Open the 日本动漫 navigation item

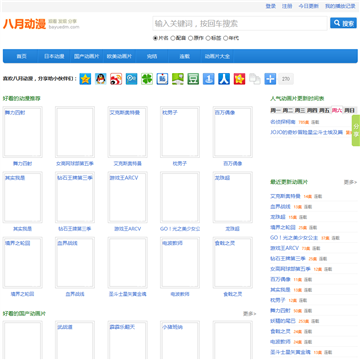(54, 56)
